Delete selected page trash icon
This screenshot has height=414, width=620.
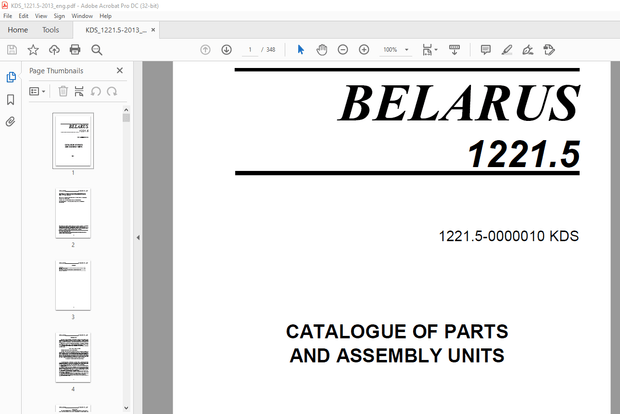point(63,91)
